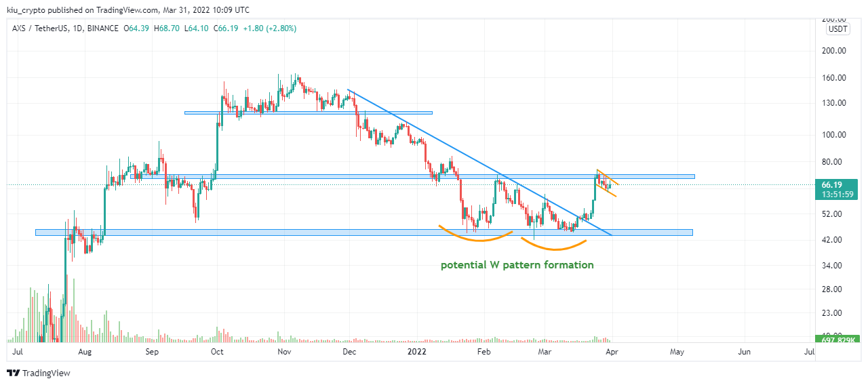Click the Dec label on the time axis

349,352
